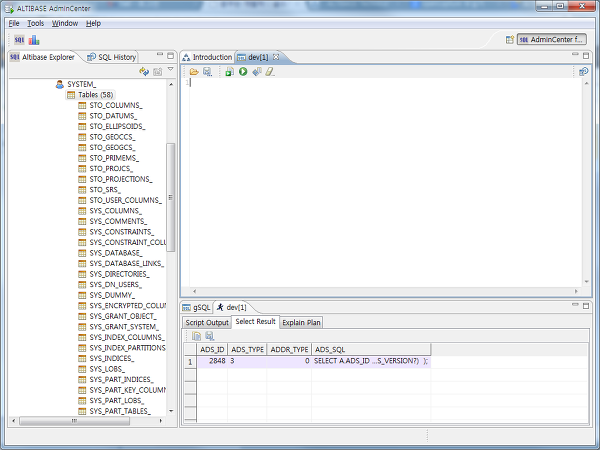The width and height of the screenshot is (600, 450).
Task: Click the Explorer tree vertical scrollbar thumb
Action: pos(171,197)
